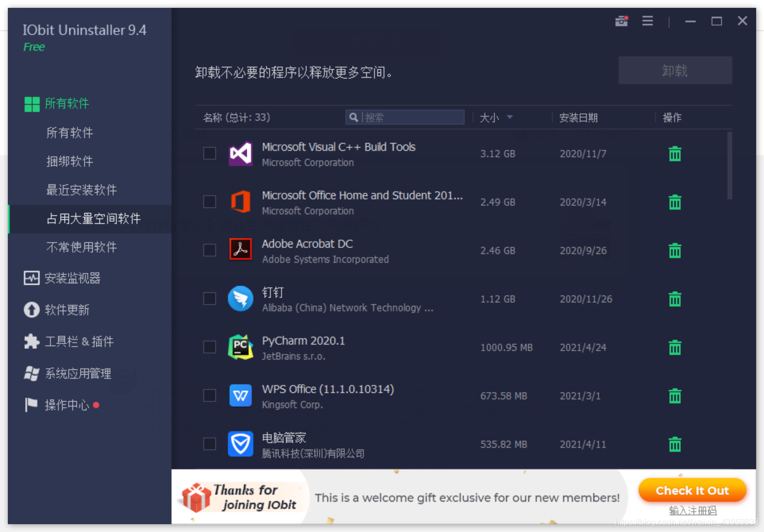Click 3.12 GB size value

[x=498, y=154]
